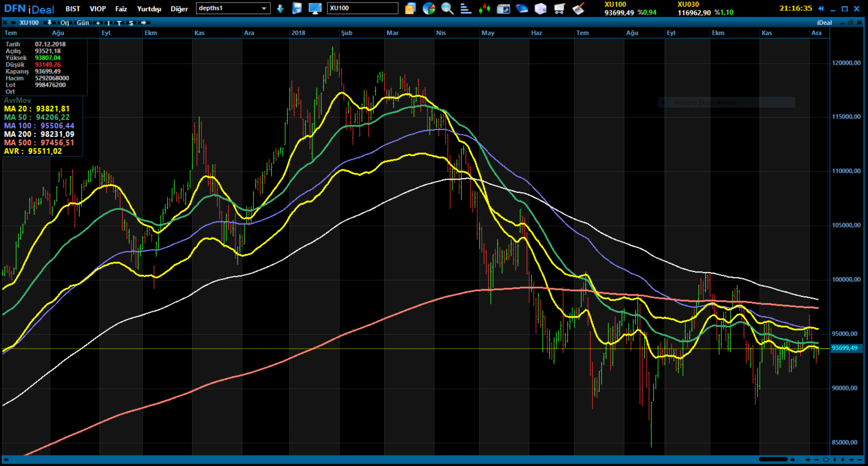Click the back arrow beside XU100 label
This screenshot has width=868, height=466.
(13, 23)
